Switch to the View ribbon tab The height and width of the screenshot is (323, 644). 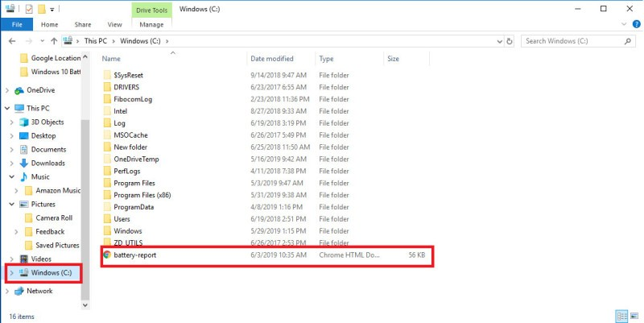pyautogui.click(x=114, y=25)
